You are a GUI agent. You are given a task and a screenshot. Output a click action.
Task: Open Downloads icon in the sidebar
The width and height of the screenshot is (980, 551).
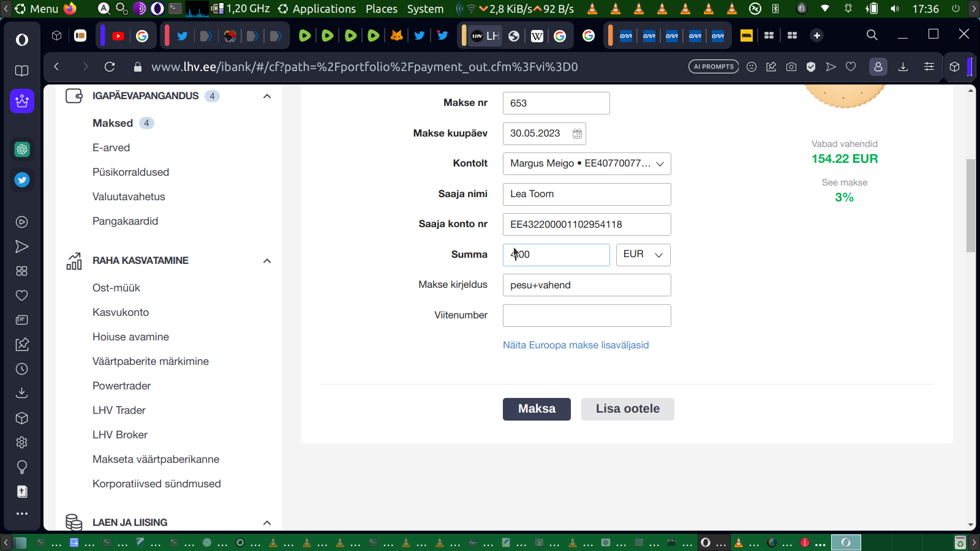click(x=22, y=394)
